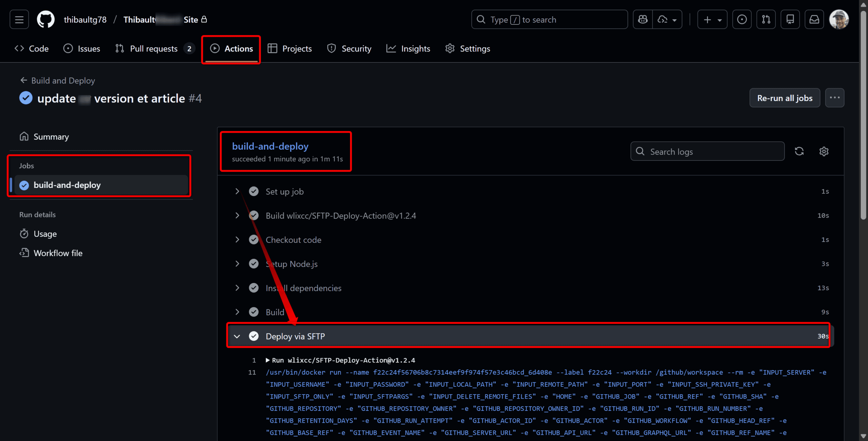Open the create new plus dropdown
868x441 pixels.
click(712, 20)
